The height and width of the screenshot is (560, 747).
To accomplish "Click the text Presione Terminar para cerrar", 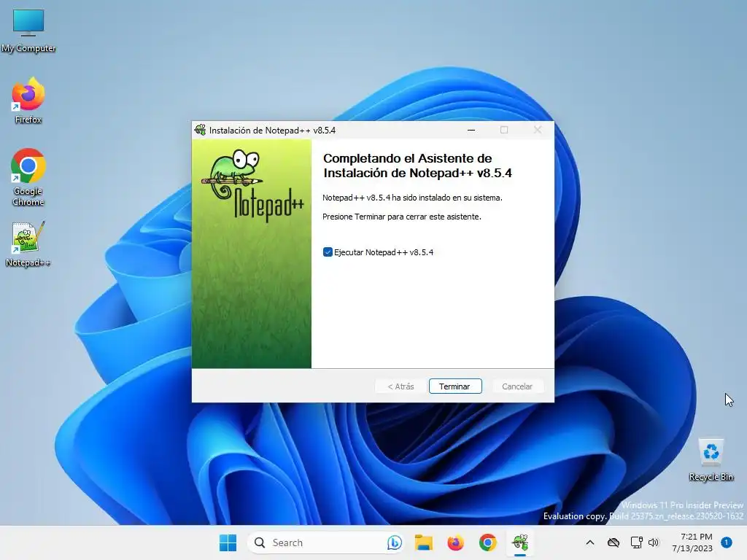I will [x=402, y=217].
